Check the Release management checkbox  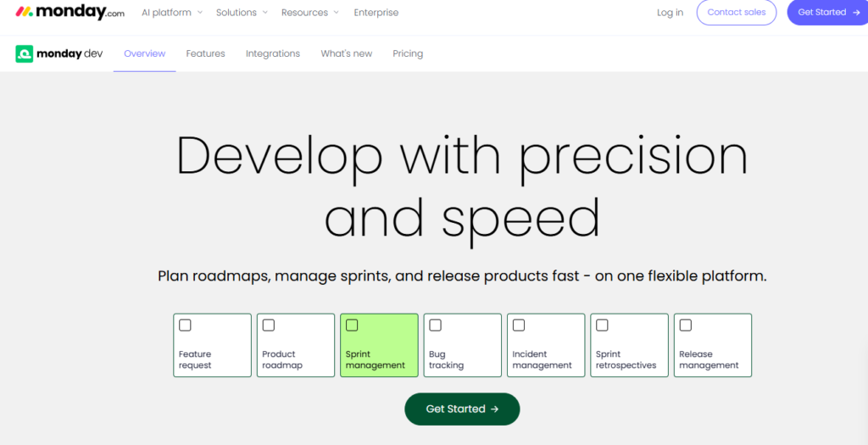(685, 325)
